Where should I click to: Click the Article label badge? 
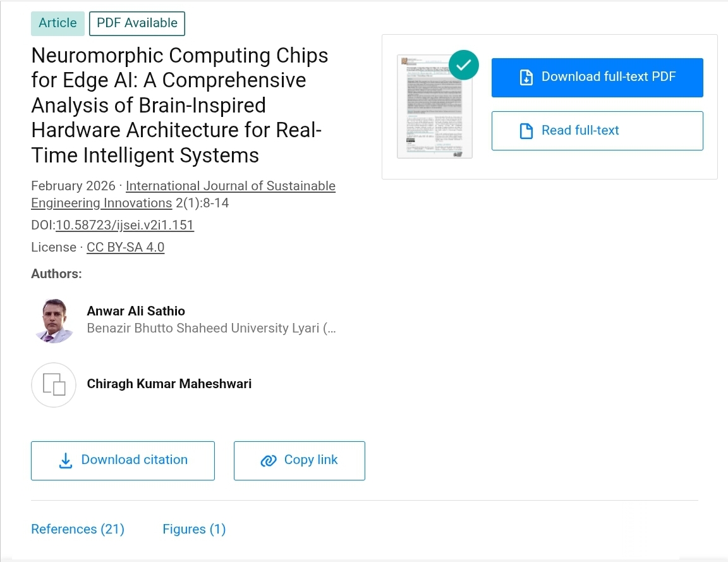(x=58, y=23)
